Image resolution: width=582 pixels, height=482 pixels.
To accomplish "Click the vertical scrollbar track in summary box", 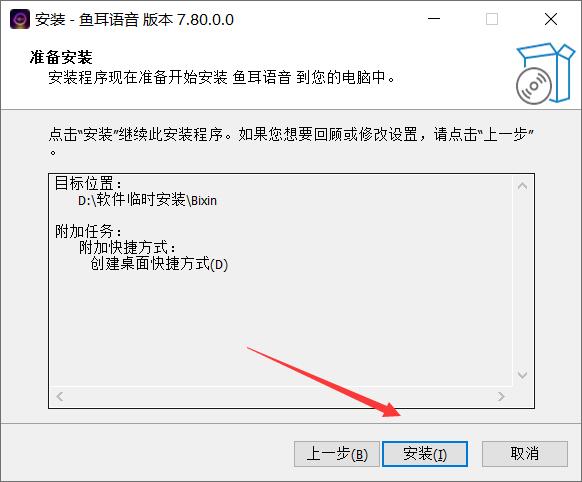I will pyautogui.click(x=523, y=280).
